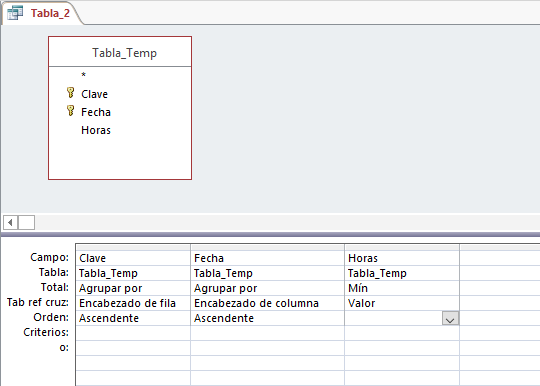Viewport: 540px width, 386px height.
Task: Click the empty Campo cell in fourth column
Action: coord(500,258)
